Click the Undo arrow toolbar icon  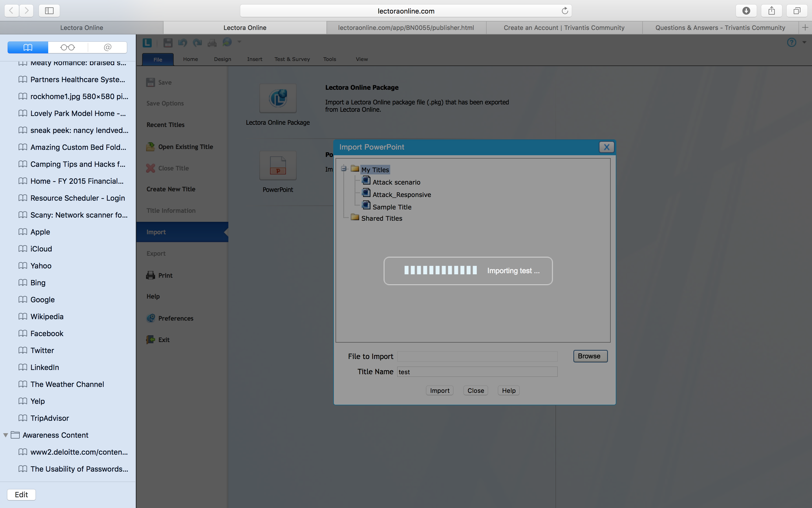(x=182, y=43)
